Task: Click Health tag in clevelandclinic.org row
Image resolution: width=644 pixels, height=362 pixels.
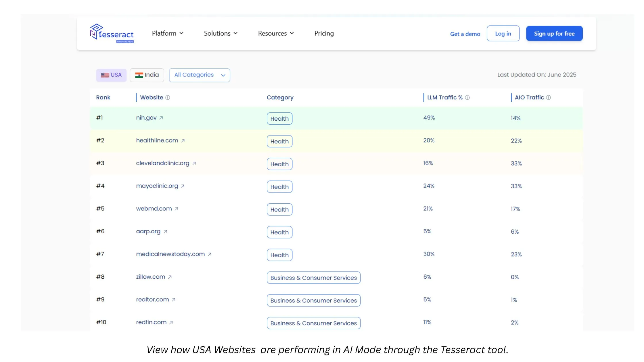Action: (x=279, y=164)
